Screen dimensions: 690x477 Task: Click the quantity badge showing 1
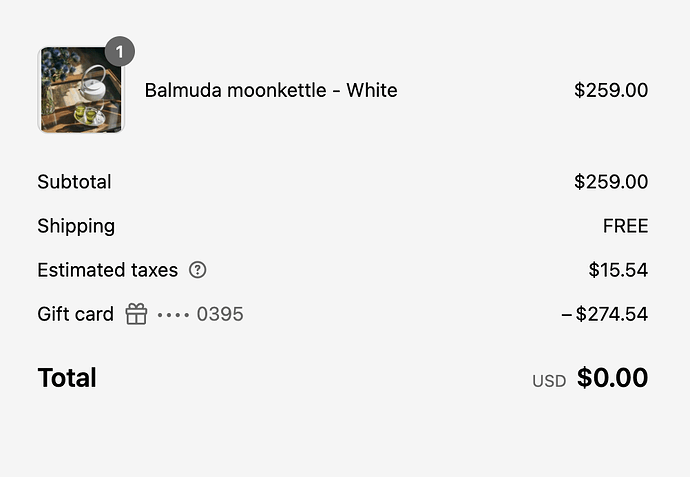coord(120,51)
